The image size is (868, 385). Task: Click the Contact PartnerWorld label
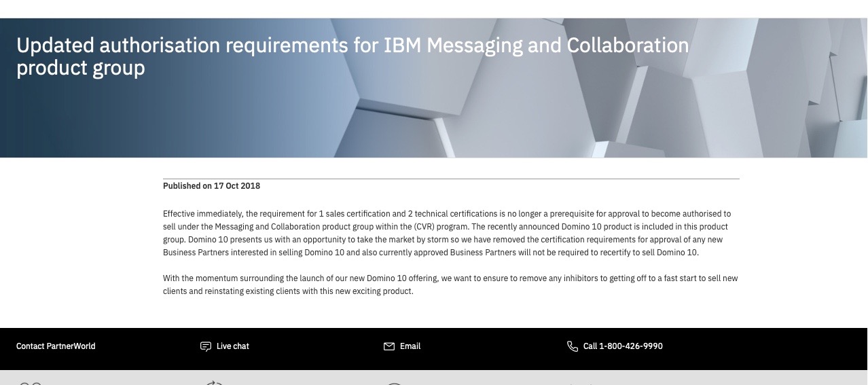[x=56, y=346]
